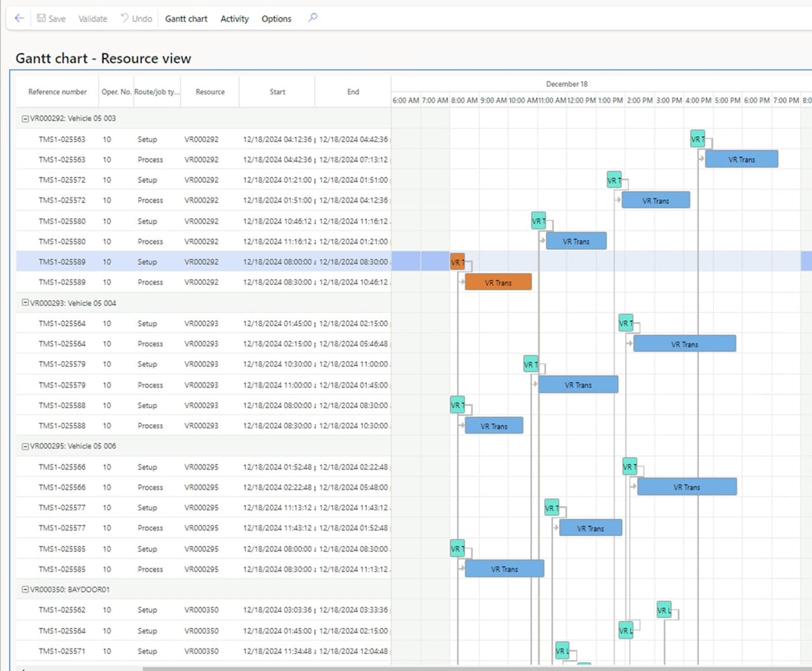Image resolution: width=812 pixels, height=671 pixels.
Task: Click teal setup block in TMS1-025562 row
Action: click(x=664, y=610)
